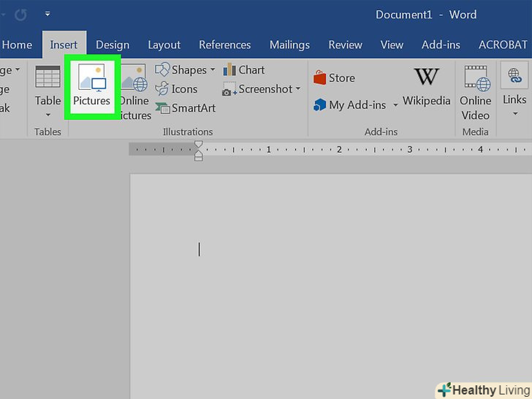Open the Wikipedia add-in
The width and height of the screenshot is (532, 399).
click(x=427, y=86)
